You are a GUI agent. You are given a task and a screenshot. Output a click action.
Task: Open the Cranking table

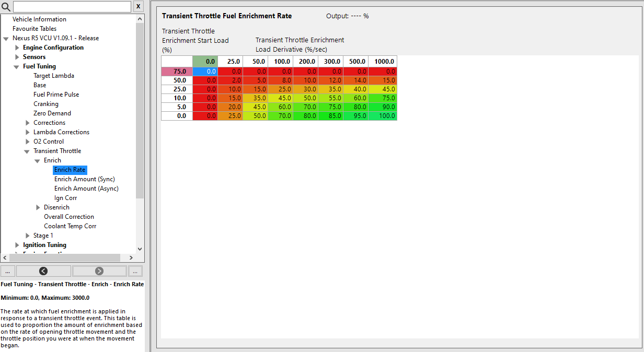pos(46,104)
